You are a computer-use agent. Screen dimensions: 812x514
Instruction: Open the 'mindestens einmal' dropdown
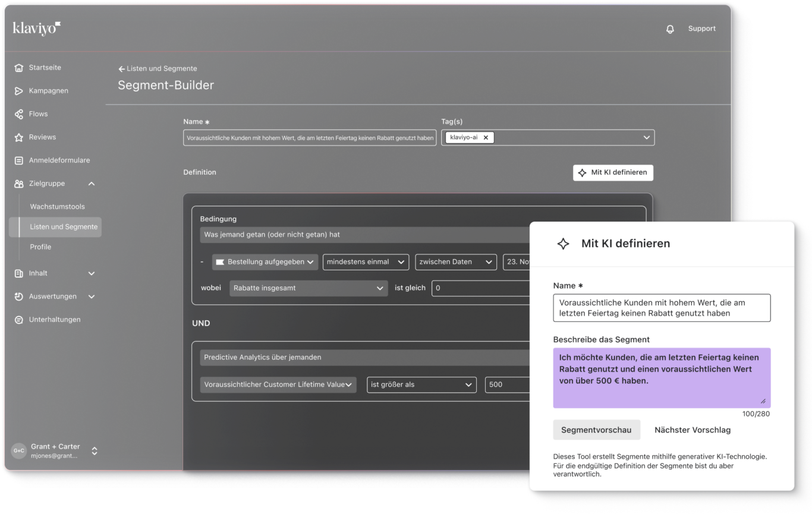(x=365, y=261)
